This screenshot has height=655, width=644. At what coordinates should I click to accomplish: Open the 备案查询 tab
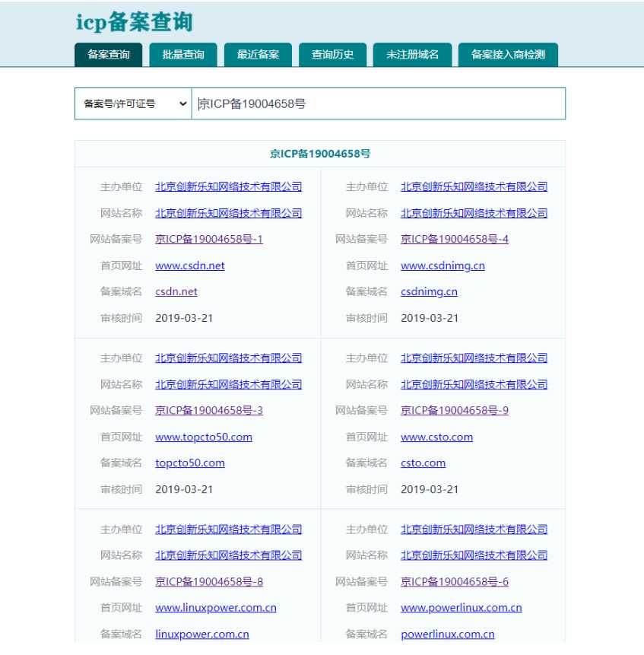point(109,54)
